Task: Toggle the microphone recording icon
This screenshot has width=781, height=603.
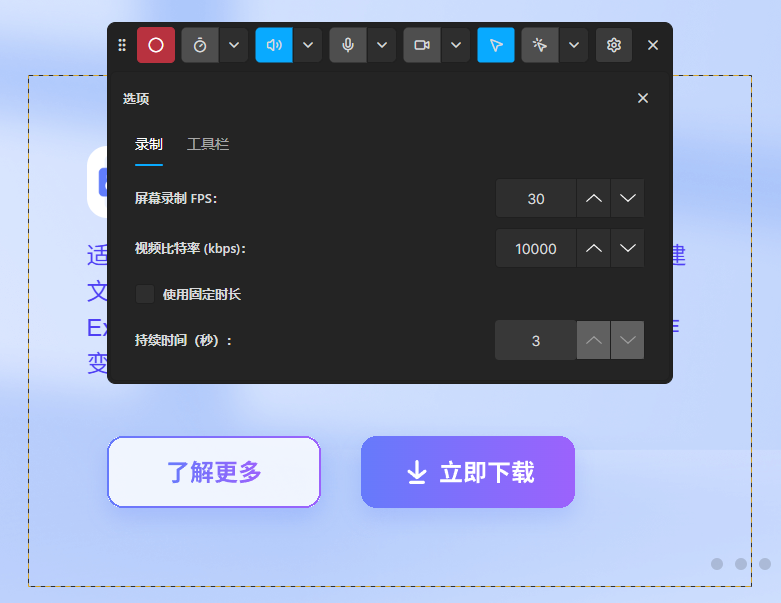Action: [348, 45]
